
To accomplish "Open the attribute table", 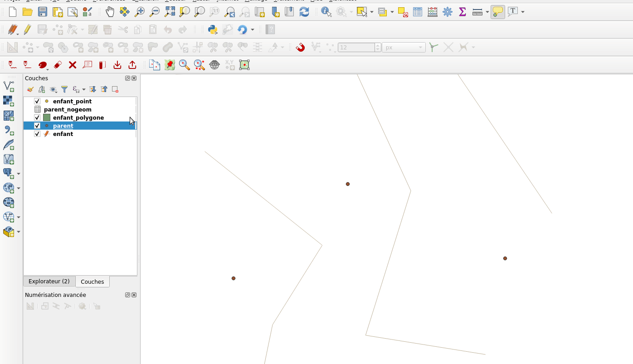I will [x=418, y=12].
